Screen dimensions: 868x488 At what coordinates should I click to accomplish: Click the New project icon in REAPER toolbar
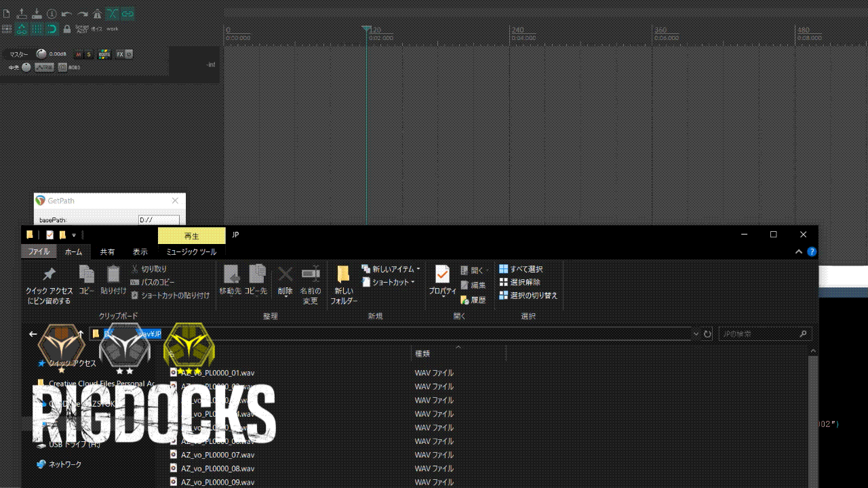[7, 14]
